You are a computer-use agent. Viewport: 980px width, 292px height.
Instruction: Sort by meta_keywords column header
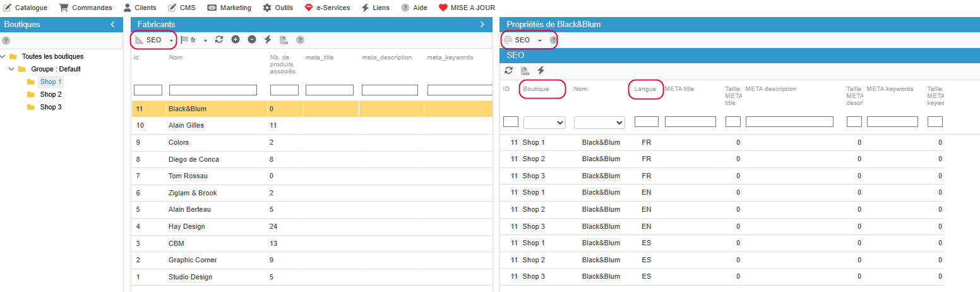pyautogui.click(x=450, y=58)
